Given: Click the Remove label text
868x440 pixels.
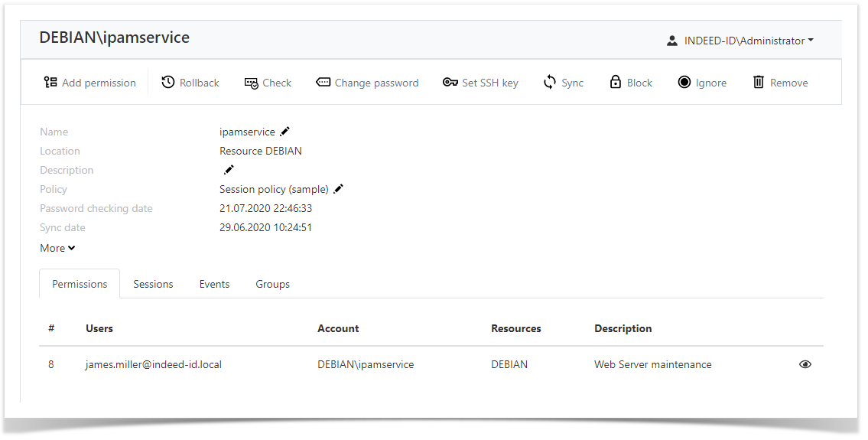Looking at the screenshot, I should tap(788, 83).
